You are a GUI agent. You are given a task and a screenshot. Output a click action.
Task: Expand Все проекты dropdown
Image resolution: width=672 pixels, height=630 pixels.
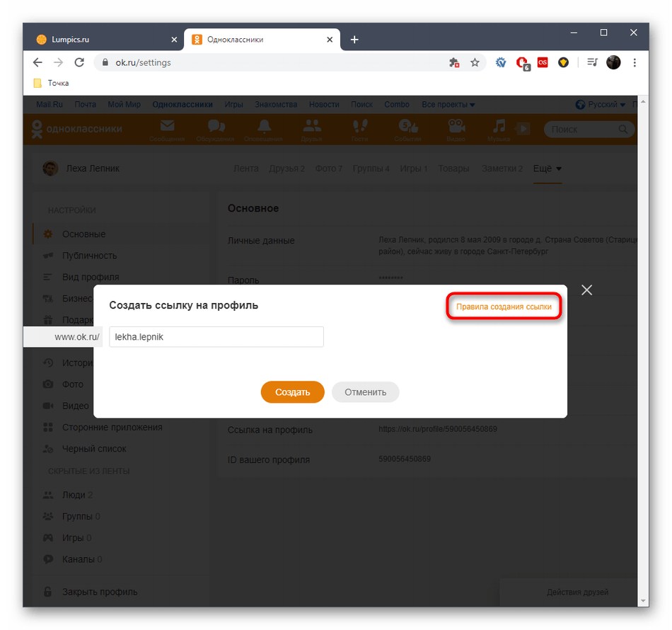(448, 105)
